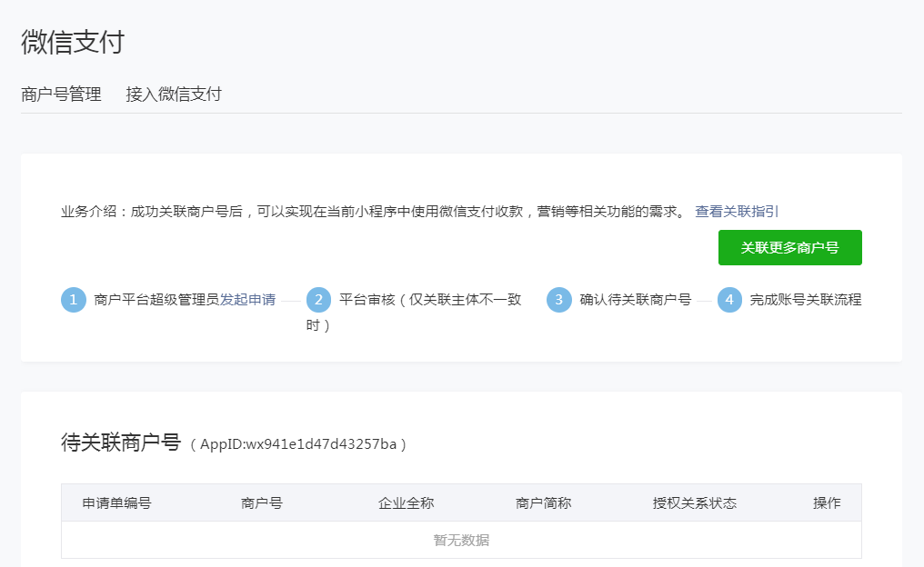
Task: Click the 操作 column header
Action: click(827, 502)
